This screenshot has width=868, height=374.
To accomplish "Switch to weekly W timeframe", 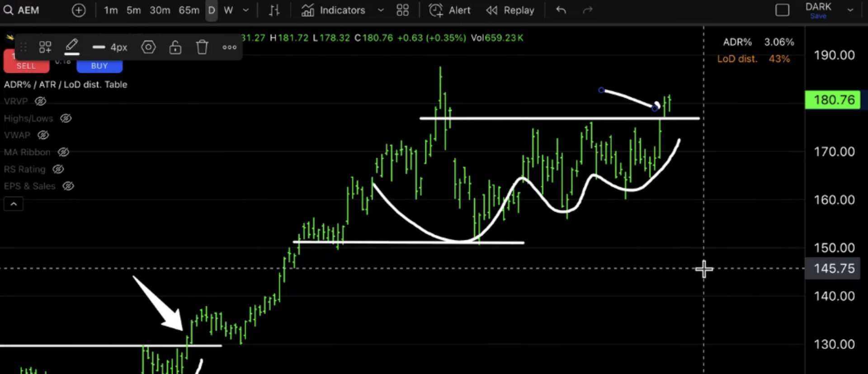I will [228, 10].
